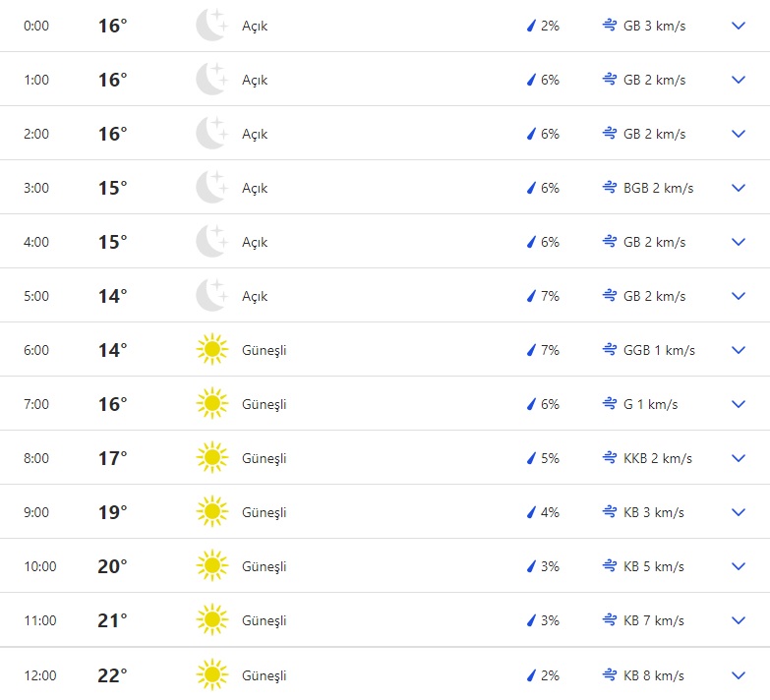Viewport: 770px width, 700px height.
Task: Click the 22° temperature at 12:00
Action: (x=112, y=675)
